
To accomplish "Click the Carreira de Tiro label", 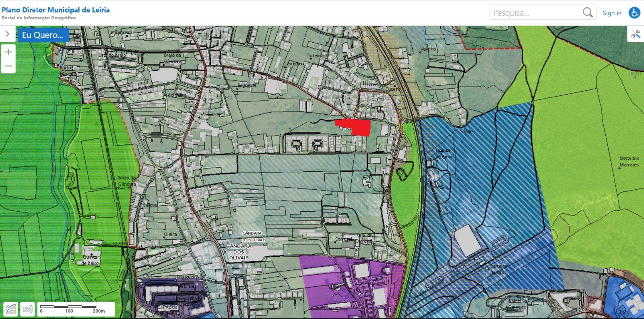I will click(x=498, y=269).
